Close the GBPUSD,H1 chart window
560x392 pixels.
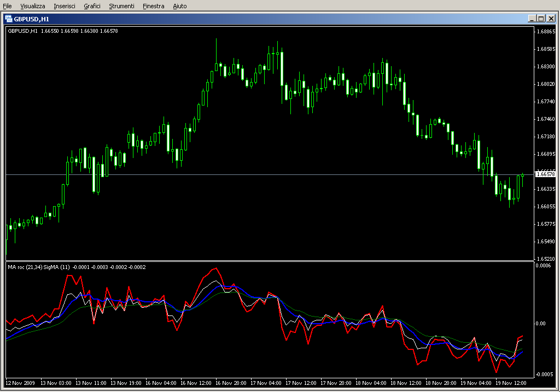click(551, 19)
